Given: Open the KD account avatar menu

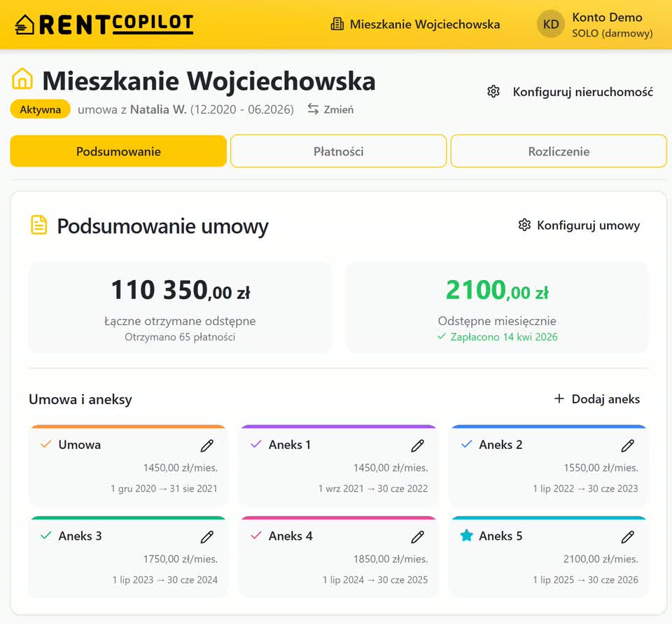Looking at the screenshot, I should pos(550,23).
